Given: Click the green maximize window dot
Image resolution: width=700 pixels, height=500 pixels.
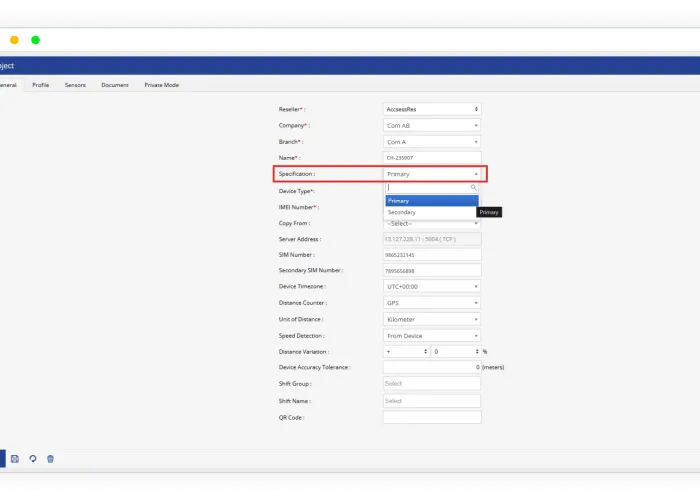Looking at the screenshot, I should pos(35,40).
